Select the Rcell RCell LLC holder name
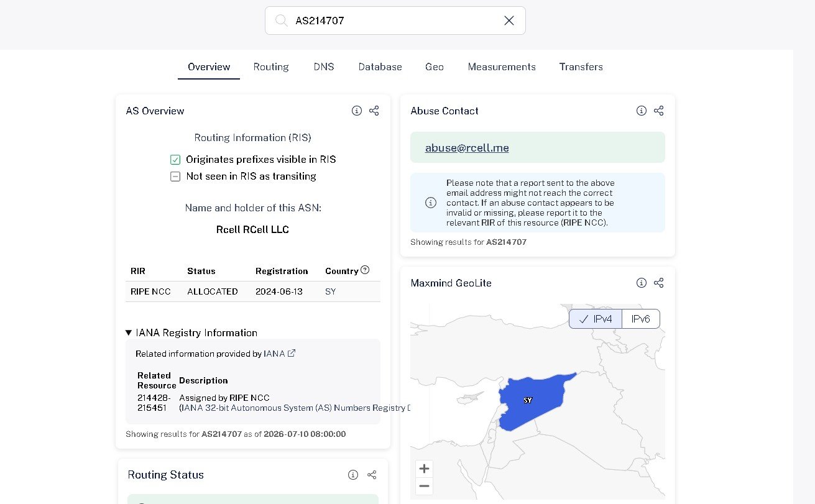Image resolution: width=815 pixels, height=504 pixels. point(252,229)
